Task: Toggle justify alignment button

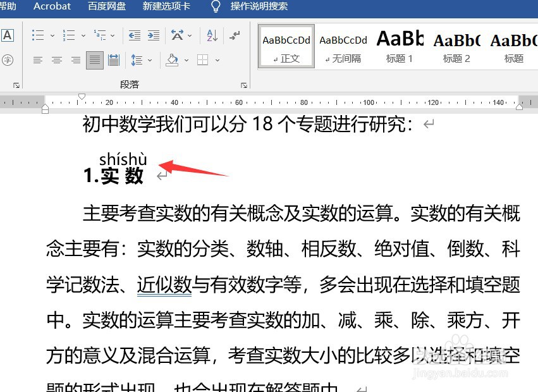Action: [x=95, y=61]
